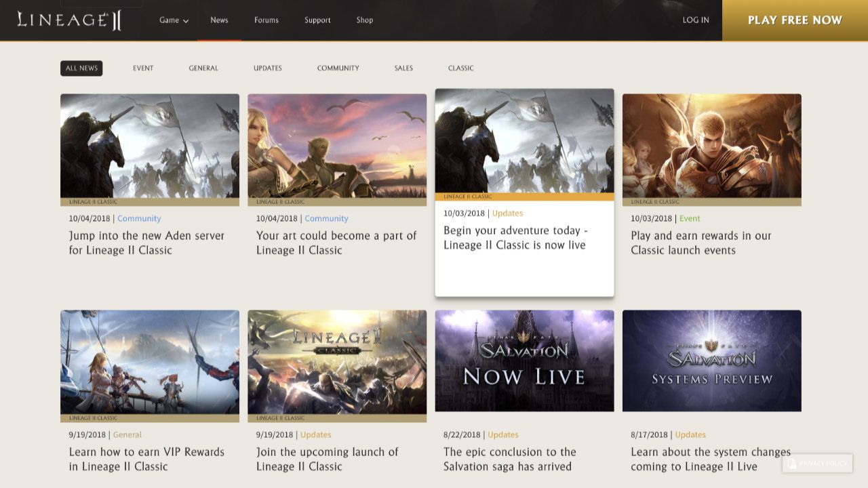Click Updates tag on 9/19/2018 launch article
868x488 pixels.
click(x=315, y=434)
